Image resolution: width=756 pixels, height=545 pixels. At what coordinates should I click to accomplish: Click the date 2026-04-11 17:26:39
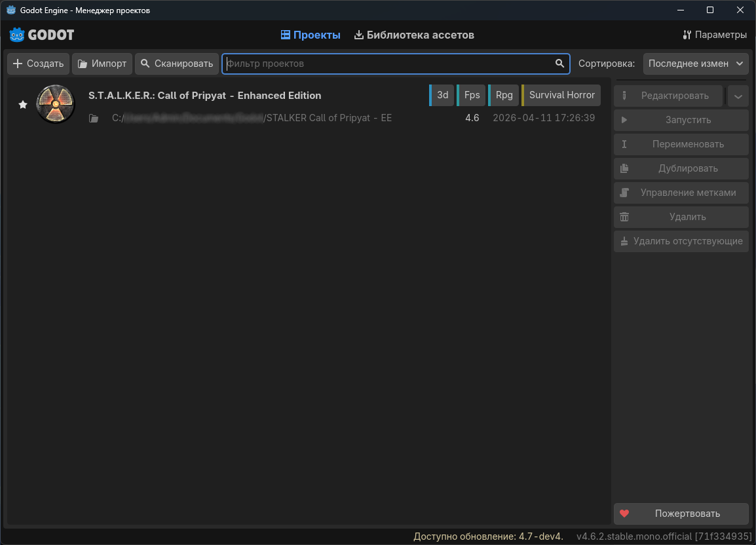(544, 118)
